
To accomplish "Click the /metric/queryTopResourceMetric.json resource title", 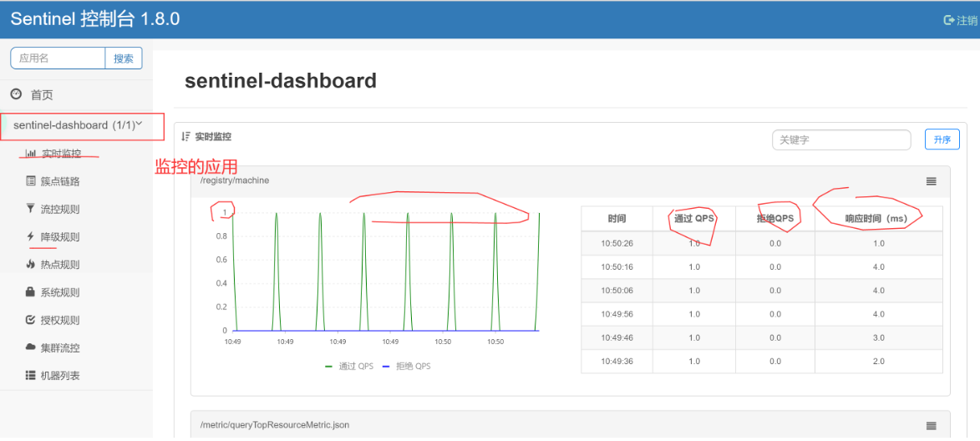I will click(x=275, y=425).
